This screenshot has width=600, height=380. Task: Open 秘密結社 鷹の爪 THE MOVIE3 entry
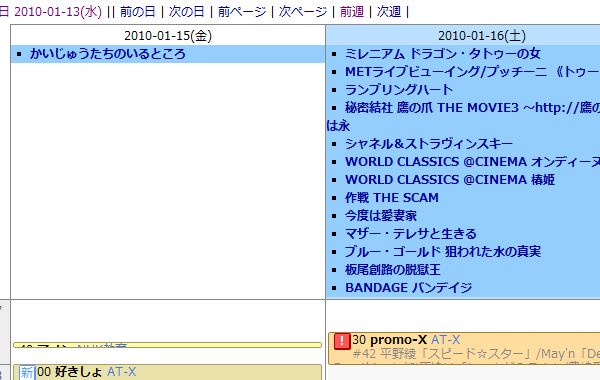point(472,108)
